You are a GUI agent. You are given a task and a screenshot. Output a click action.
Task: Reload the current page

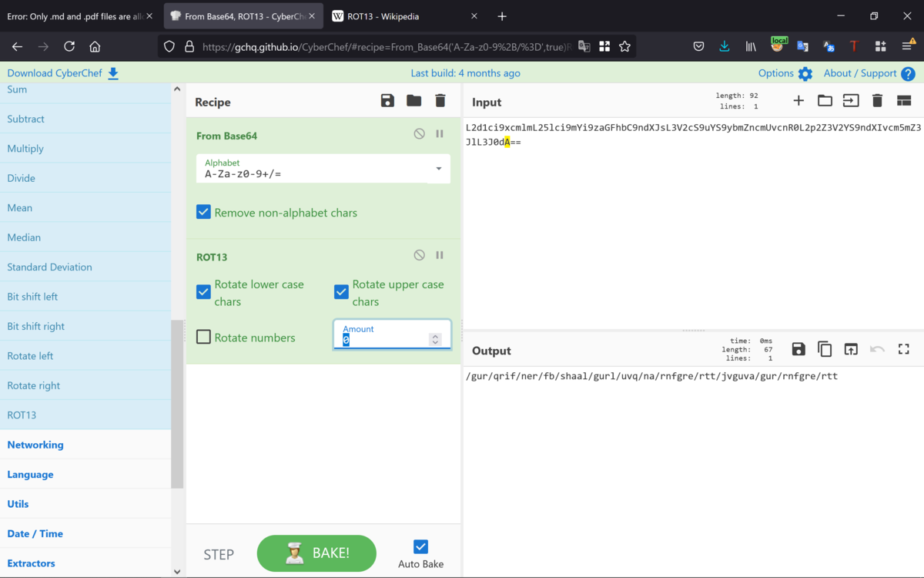69,46
